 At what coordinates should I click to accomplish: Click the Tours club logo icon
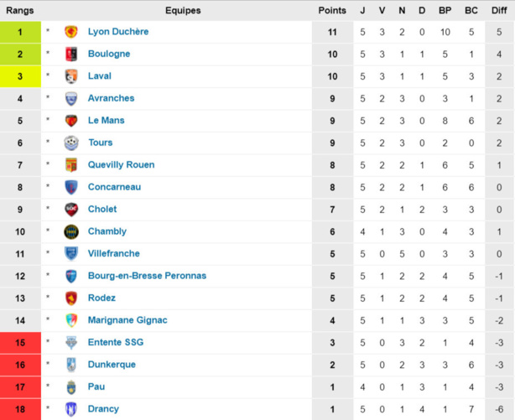71,143
